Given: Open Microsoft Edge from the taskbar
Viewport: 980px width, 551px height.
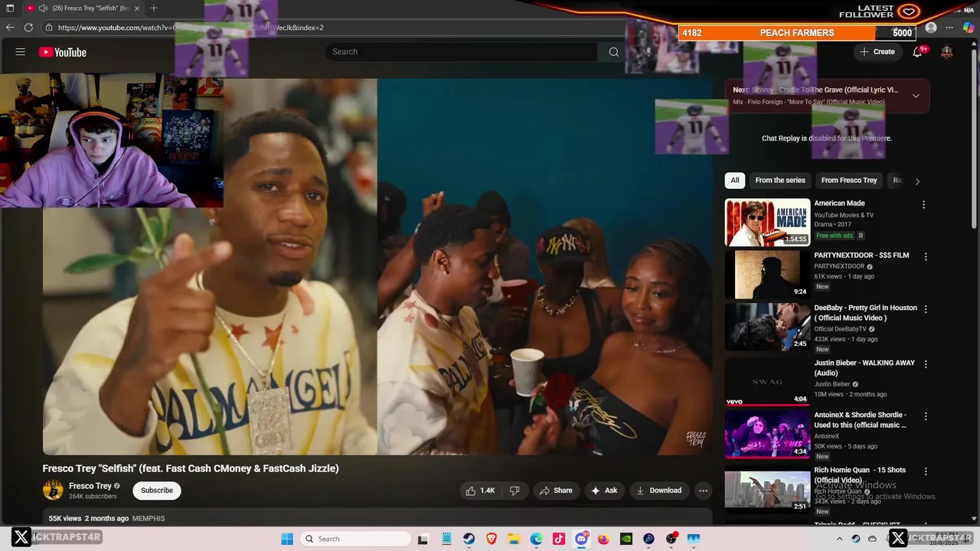Looking at the screenshot, I should tap(536, 539).
